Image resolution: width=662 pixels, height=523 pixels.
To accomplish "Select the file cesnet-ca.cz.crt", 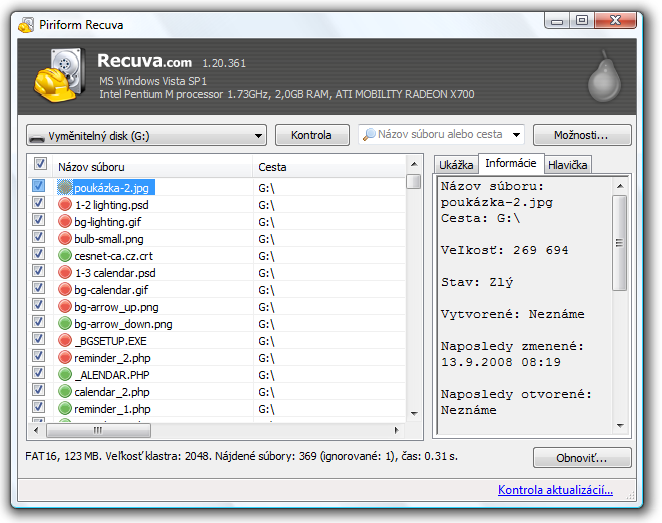I will coord(113,256).
